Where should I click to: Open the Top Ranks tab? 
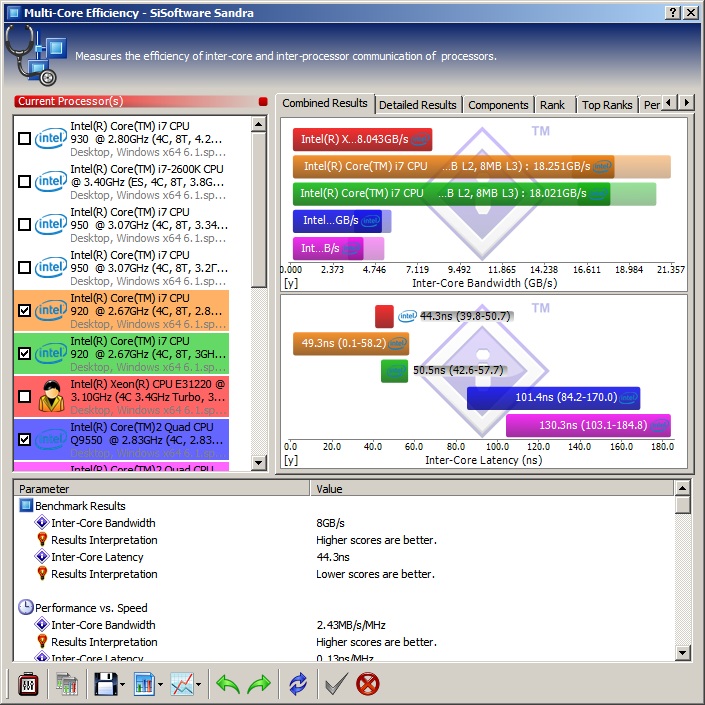pos(607,105)
